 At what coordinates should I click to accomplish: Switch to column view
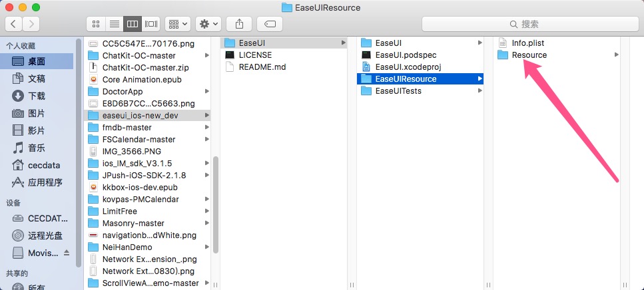click(133, 24)
